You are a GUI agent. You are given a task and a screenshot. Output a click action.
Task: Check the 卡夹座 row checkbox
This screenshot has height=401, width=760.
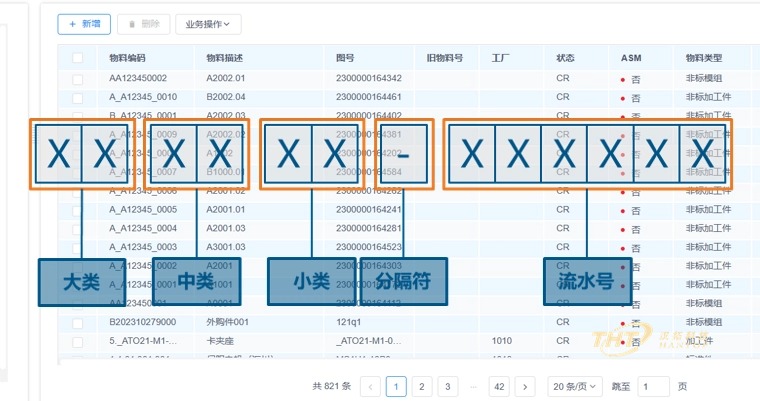[x=77, y=342]
